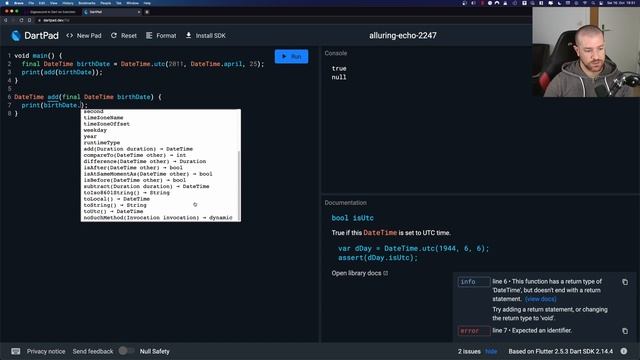Reset the pad with the Reset button
The height and width of the screenshot is (360, 640).
(124, 36)
